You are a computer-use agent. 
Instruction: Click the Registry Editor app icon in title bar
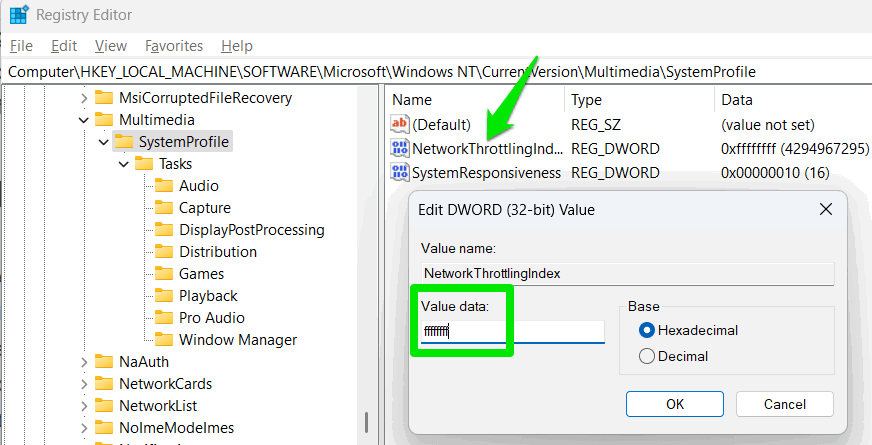[x=19, y=15]
